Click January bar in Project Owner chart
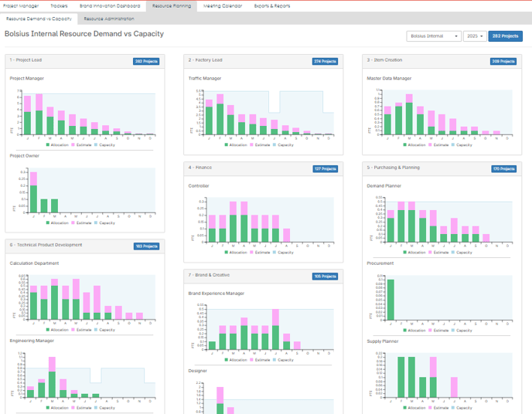 click(x=33, y=192)
